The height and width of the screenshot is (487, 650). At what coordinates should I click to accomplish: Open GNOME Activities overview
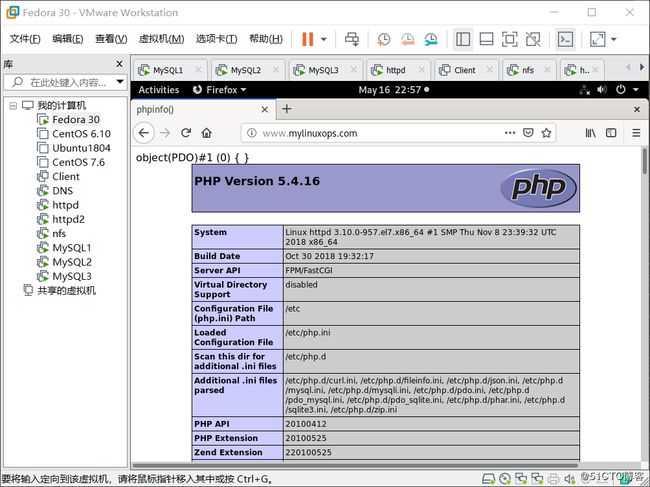coord(159,90)
